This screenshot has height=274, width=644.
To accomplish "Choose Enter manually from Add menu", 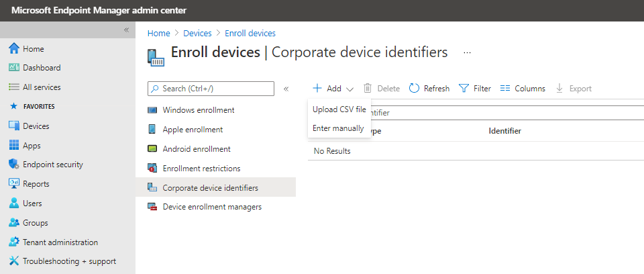I will point(339,128).
